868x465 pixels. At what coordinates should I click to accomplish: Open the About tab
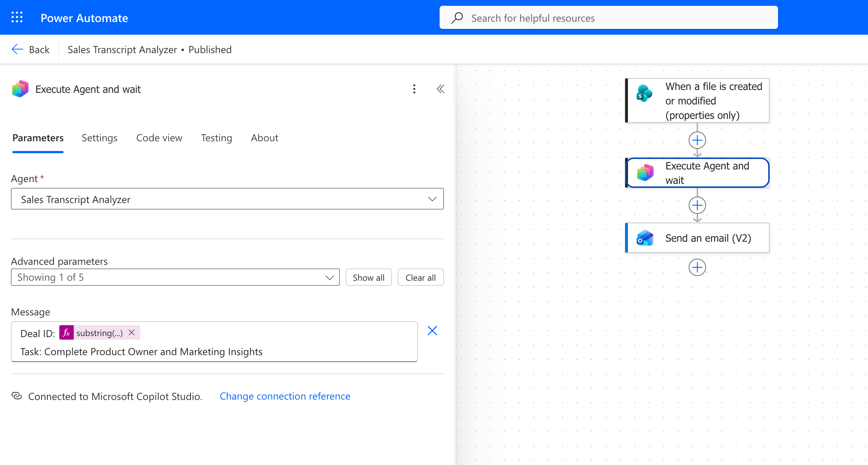265,138
